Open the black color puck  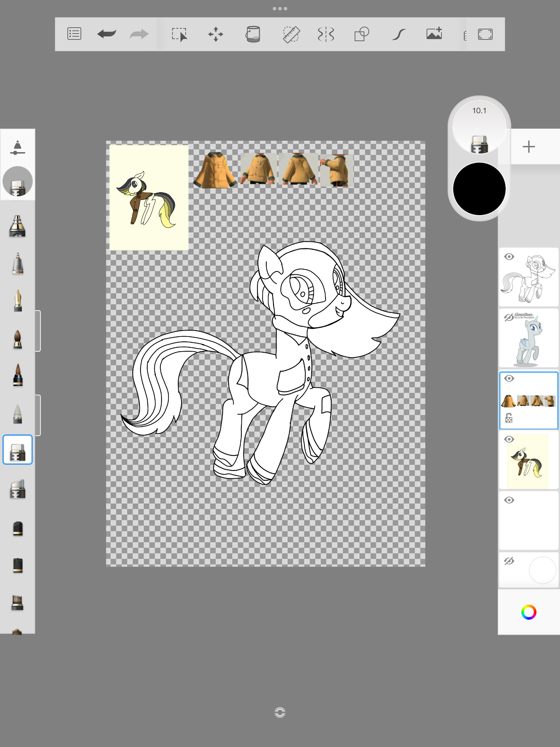click(x=479, y=189)
